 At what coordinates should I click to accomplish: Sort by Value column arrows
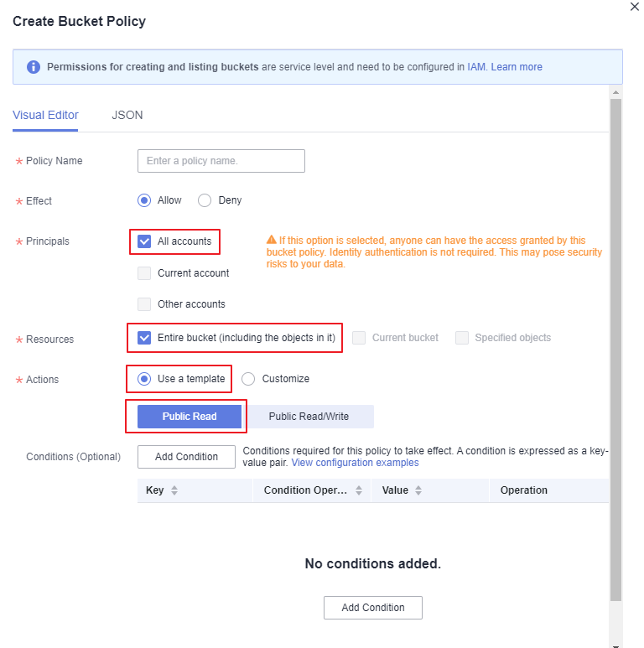[418, 490]
